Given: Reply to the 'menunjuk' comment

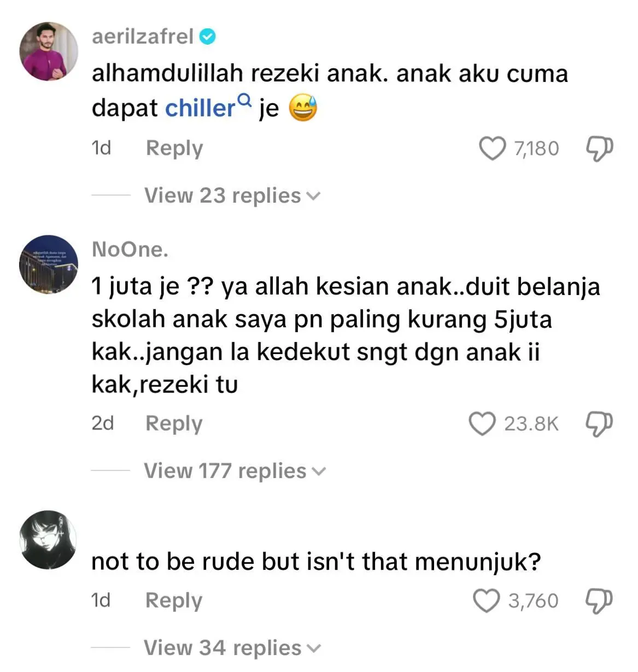Looking at the screenshot, I should coord(174,601).
